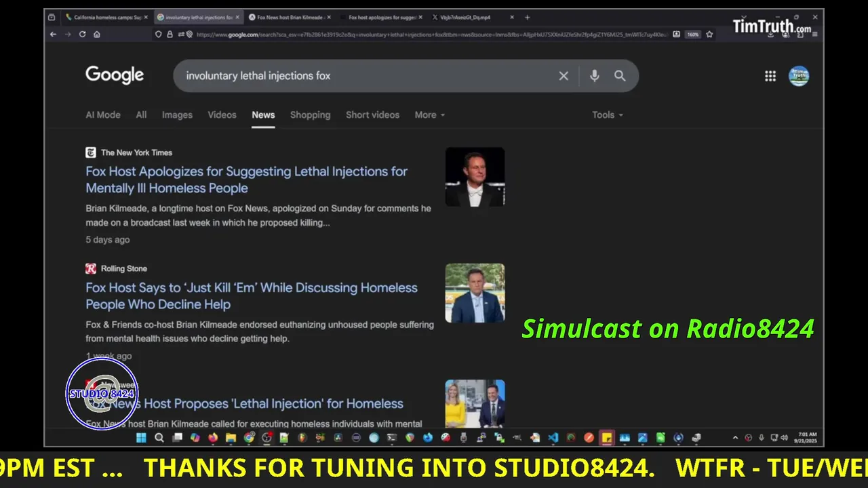The width and height of the screenshot is (868, 488).
Task: Launch Chrome from the taskbar
Action: [249, 438]
